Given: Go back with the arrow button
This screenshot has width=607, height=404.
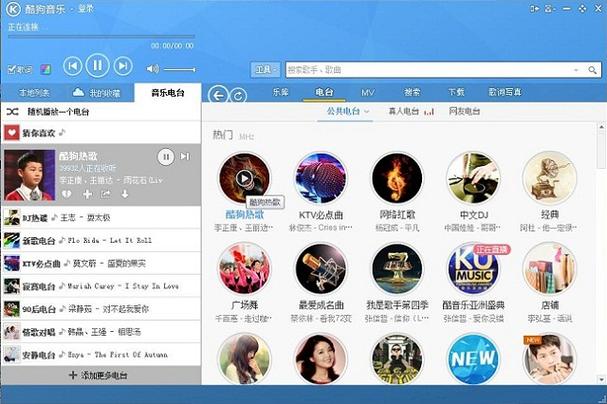Looking at the screenshot, I should 218,95.
